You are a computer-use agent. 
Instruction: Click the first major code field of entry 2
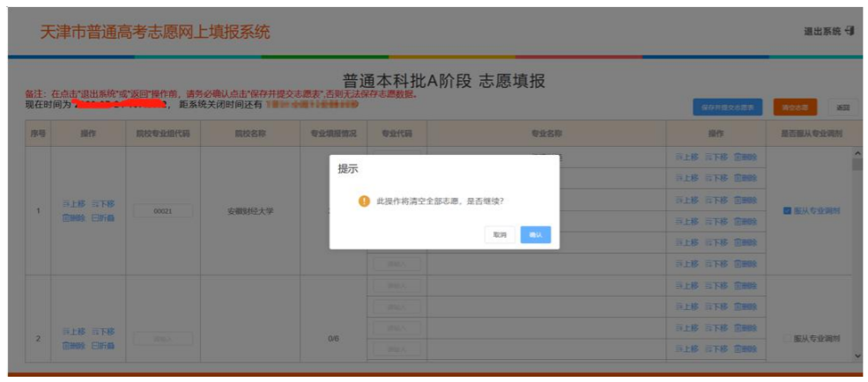click(397, 286)
